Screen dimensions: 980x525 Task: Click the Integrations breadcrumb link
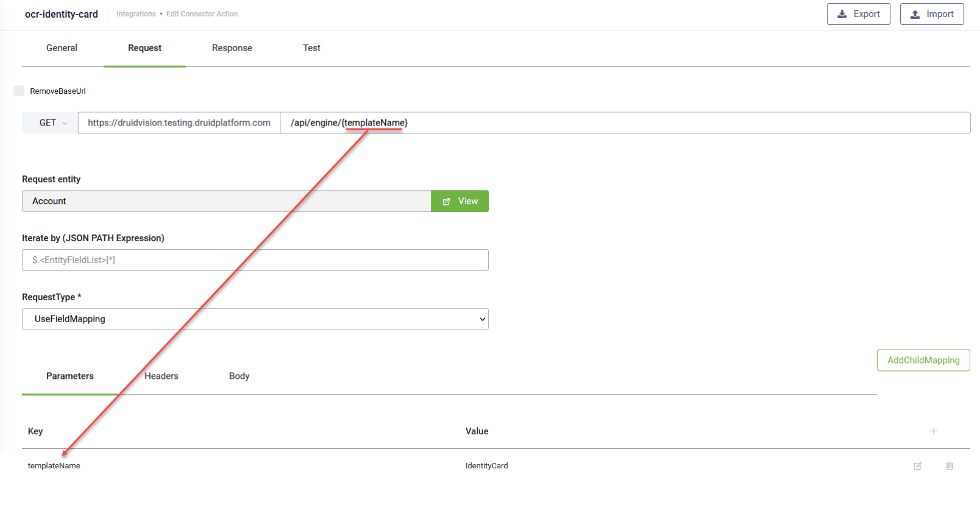(136, 14)
